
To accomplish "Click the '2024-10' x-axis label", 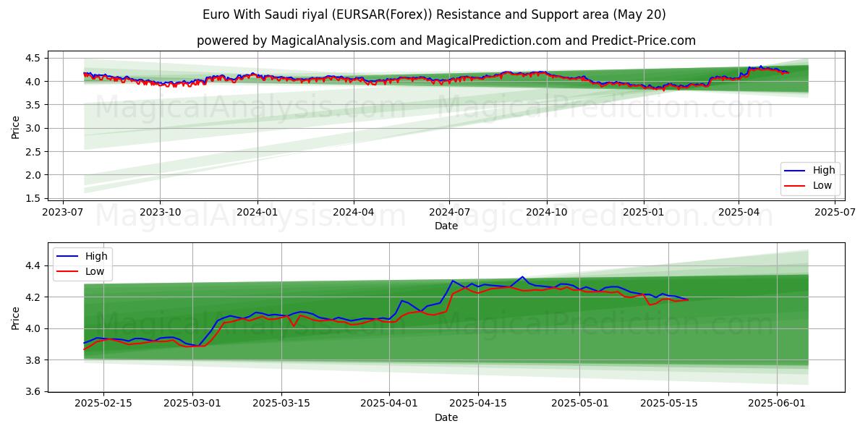I will tap(546, 213).
